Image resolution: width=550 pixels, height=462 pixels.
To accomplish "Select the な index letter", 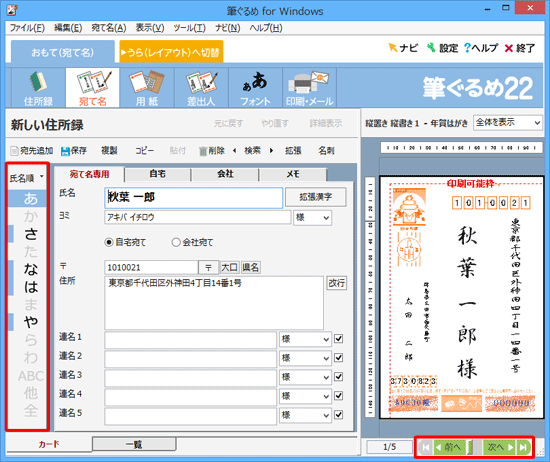I will click(31, 269).
